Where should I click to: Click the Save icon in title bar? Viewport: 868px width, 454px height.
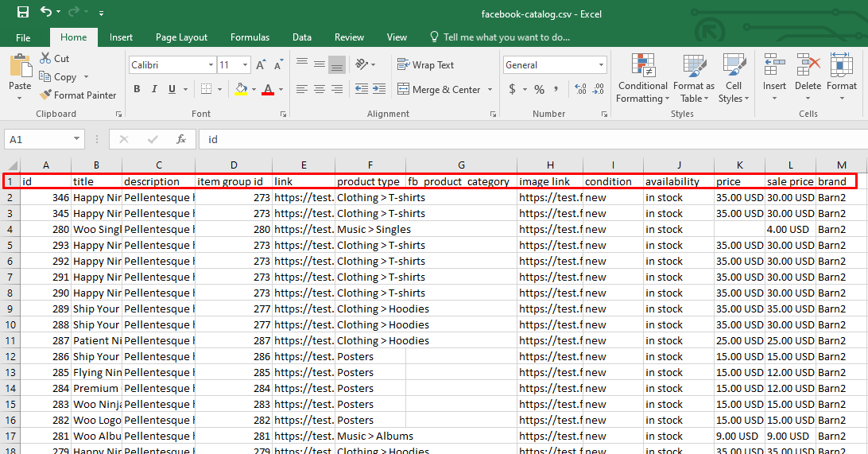pos(22,12)
